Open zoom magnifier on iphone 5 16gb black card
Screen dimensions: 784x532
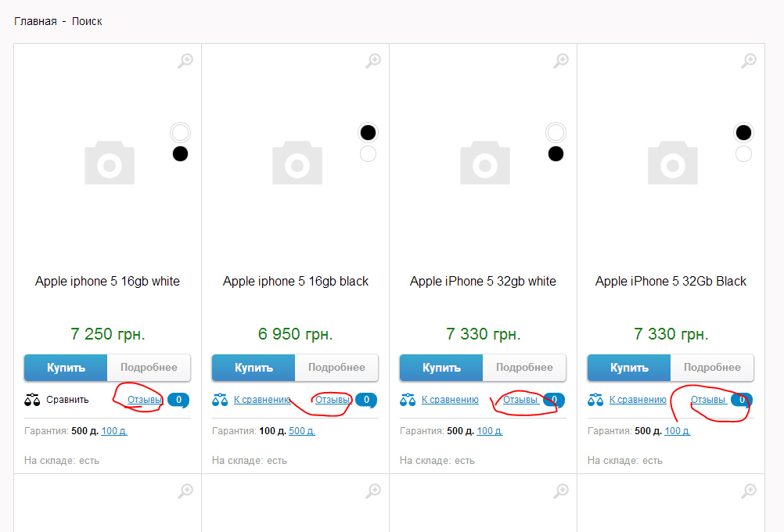(373, 60)
